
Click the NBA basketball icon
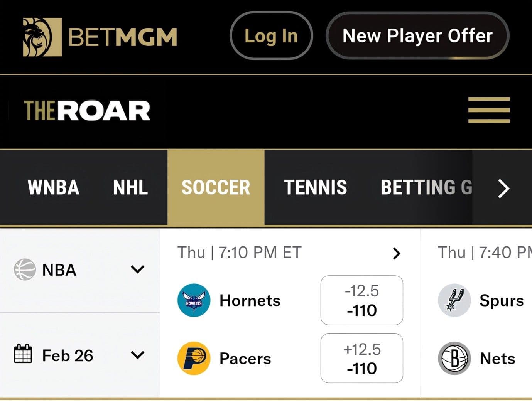point(25,269)
